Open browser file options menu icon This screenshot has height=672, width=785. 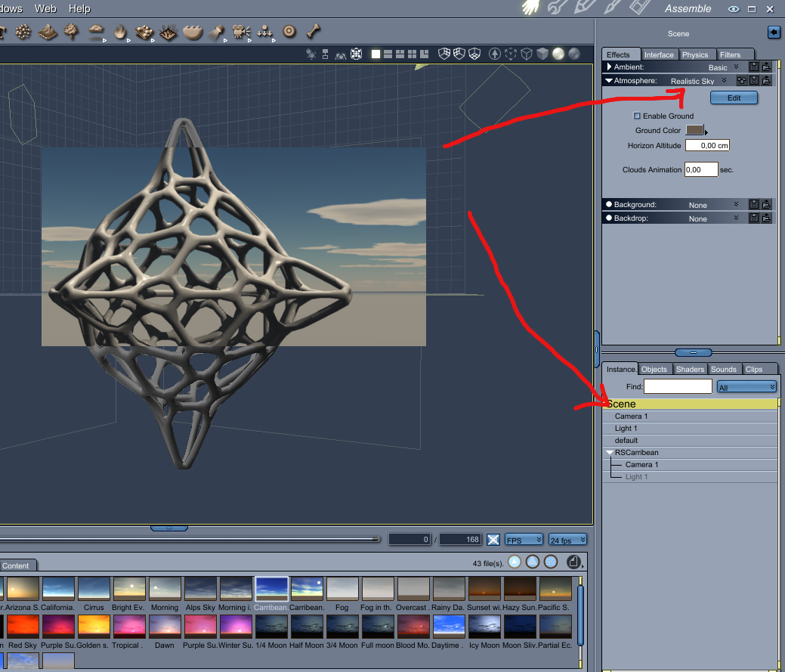[573, 562]
